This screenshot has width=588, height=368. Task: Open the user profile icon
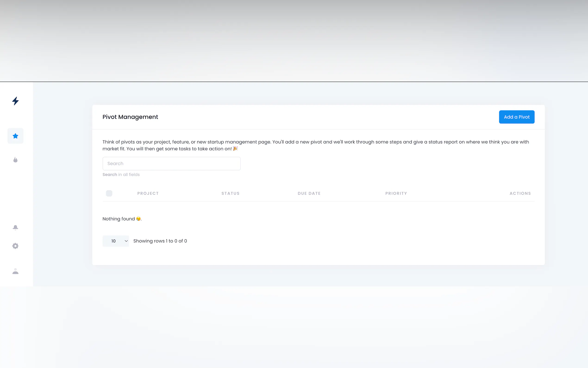(15, 271)
